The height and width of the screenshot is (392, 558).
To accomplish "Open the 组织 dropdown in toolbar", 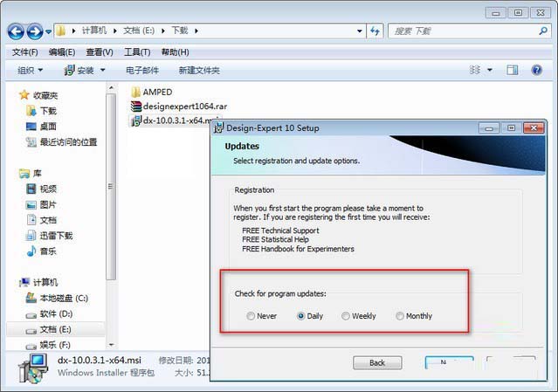I will [x=31, y=71].
